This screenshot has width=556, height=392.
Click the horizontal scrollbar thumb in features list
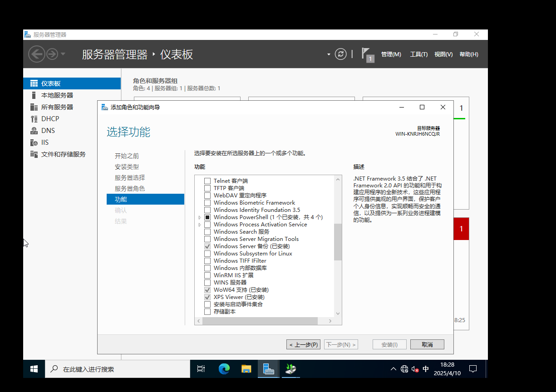pyautogui.click(x=261, y=321)
